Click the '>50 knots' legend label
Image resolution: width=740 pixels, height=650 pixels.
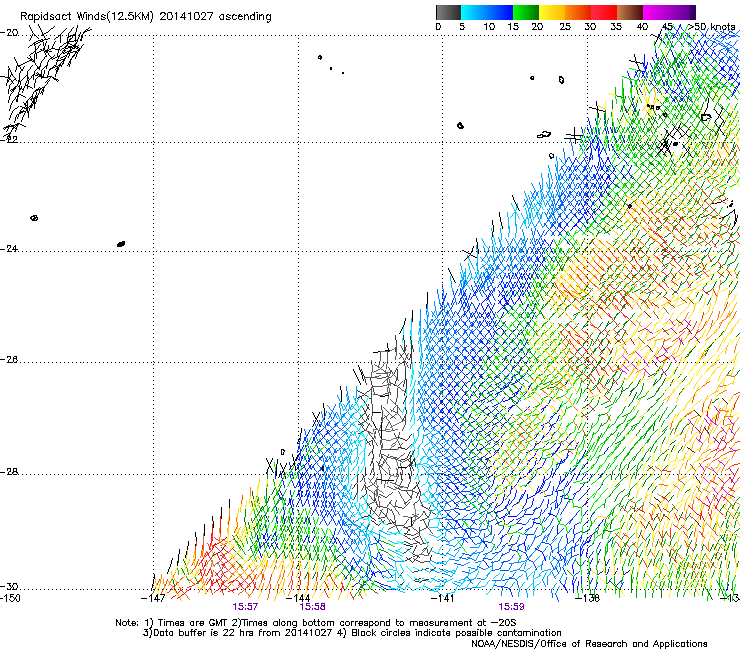click(711, 27)
